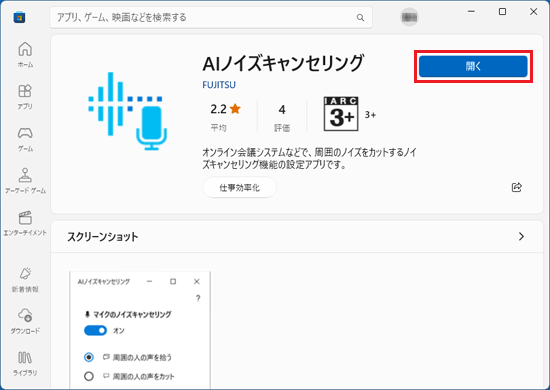Viewport: 550px width, 390px height.
Task: Open the ライブラリ page
Action: [25, 363]
